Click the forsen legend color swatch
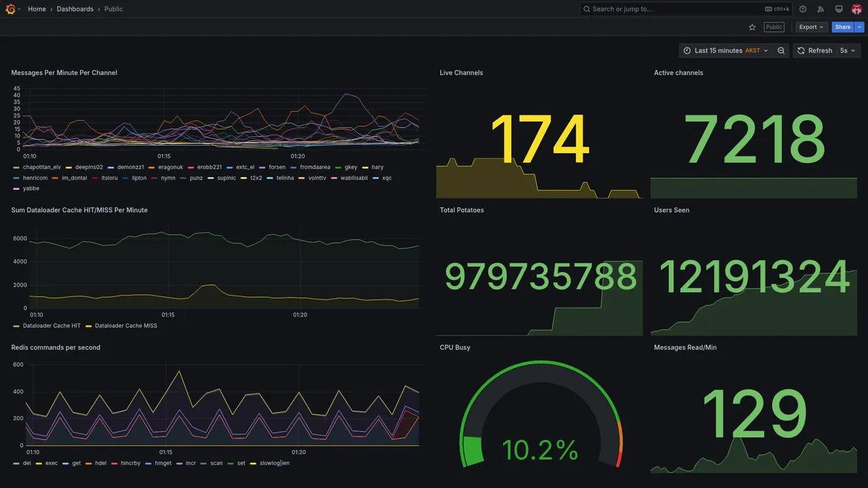Screen dimensions: 868x488 (x=264, y=167)
